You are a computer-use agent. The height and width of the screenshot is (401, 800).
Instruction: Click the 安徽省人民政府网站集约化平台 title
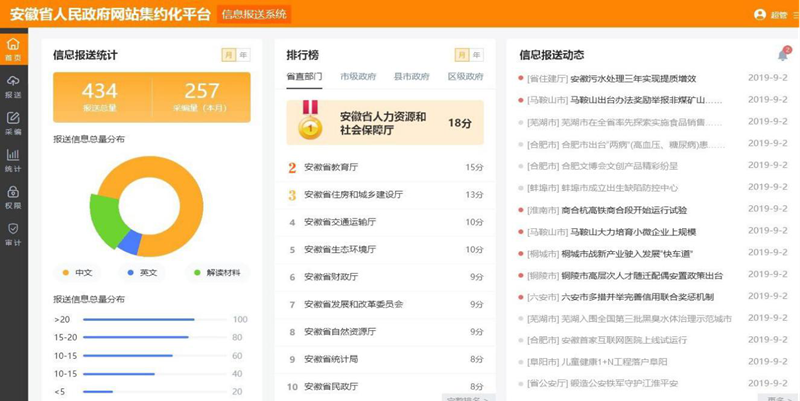(x=110, y=14)
